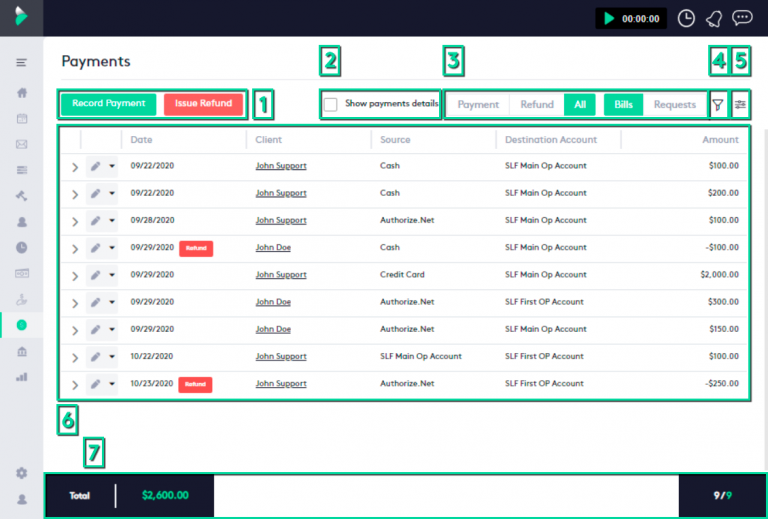Check the Show payments details checkbox
Screen dimensions: 768x519
pyautogui.click(x=331, y=104)
